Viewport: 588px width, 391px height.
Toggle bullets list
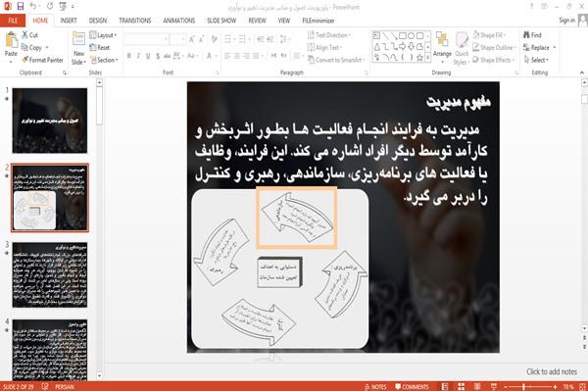tap(228, 39)
